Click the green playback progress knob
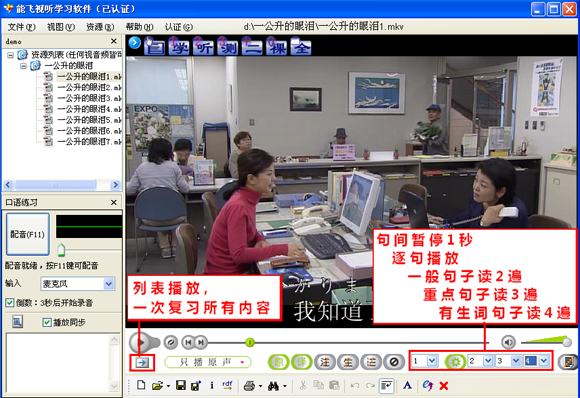 (250, 343)
